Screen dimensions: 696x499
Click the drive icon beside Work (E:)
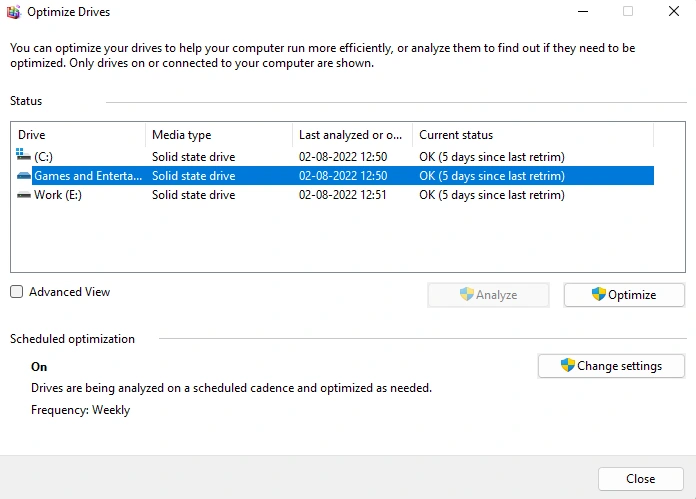(x=24, y=195)
